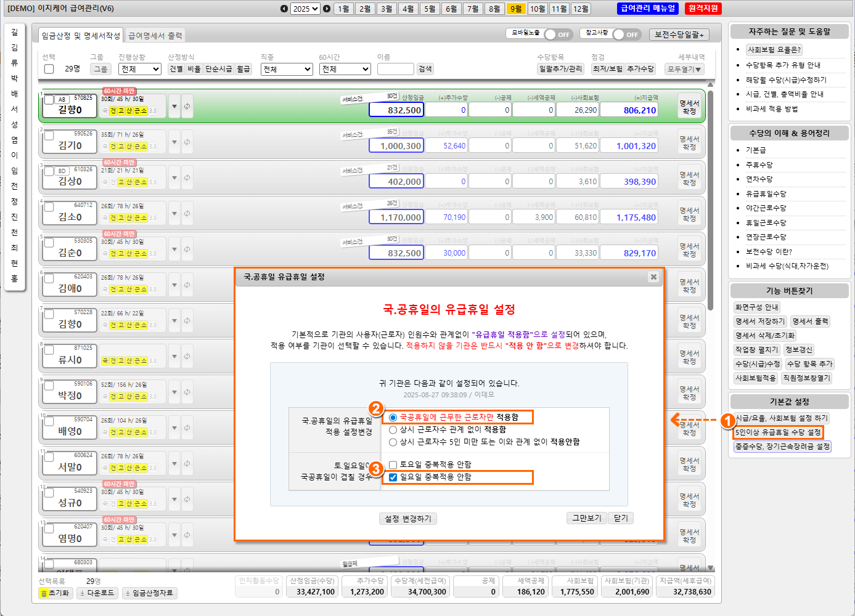Open the 직종 filter dropdown
855x616 pixels.
click(287, 69)
